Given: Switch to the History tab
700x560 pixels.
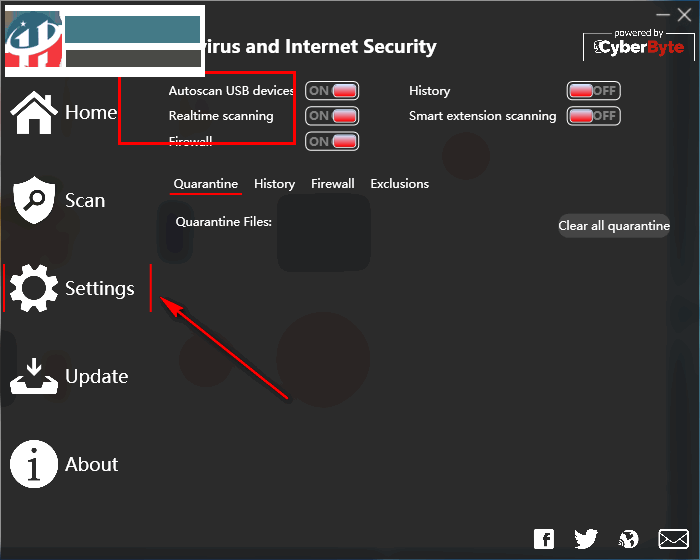Looking at the screenshot, I should click(275, 184).
